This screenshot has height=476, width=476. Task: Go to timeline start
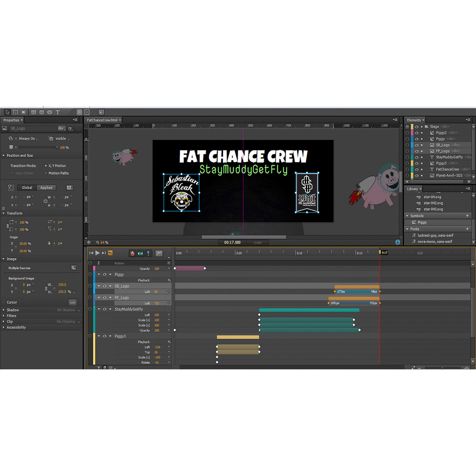pyautogui.click(x=91, y=253)
